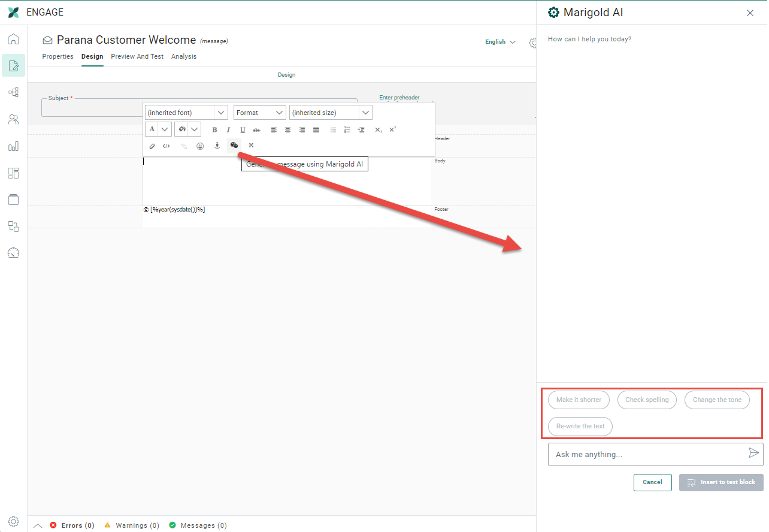
Task: Click the Marigold AI chat icon in toolbar
Action: (234, 145)
